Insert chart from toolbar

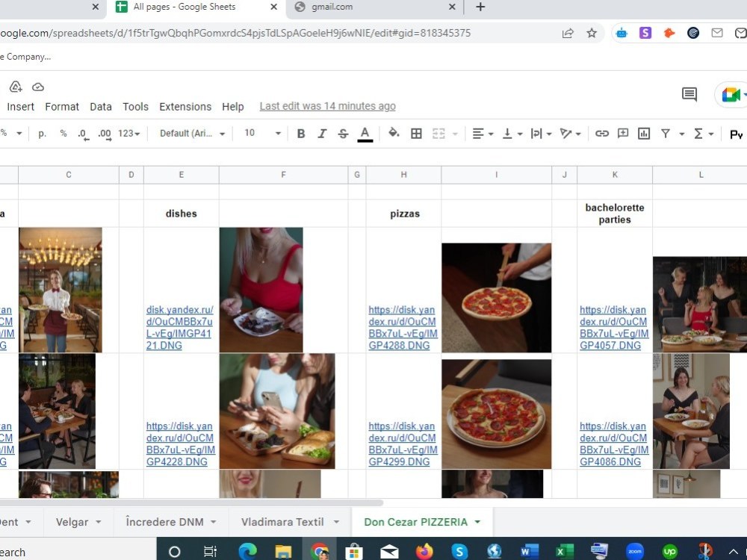644,134
